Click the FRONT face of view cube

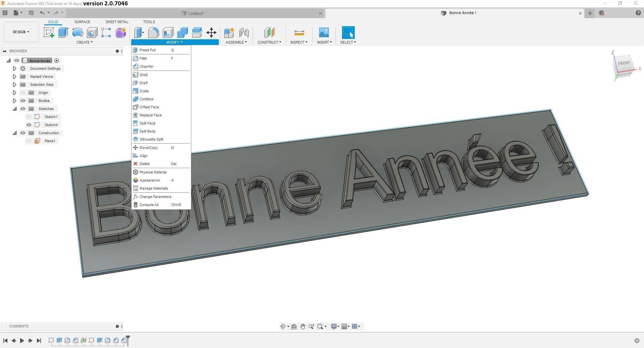point(624,63)
